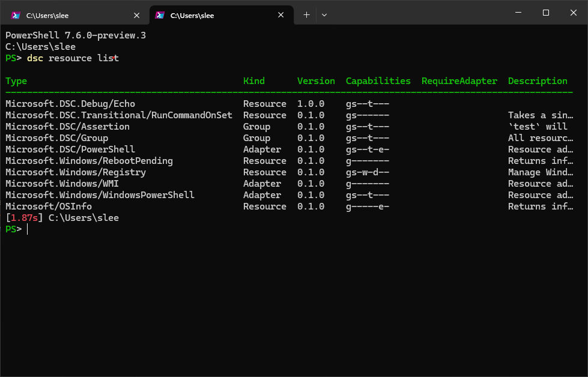The width and height of the screenshot is (588, 377).
Task: Click 'Microsoft/OSInfo' row text
Action: 49,207
